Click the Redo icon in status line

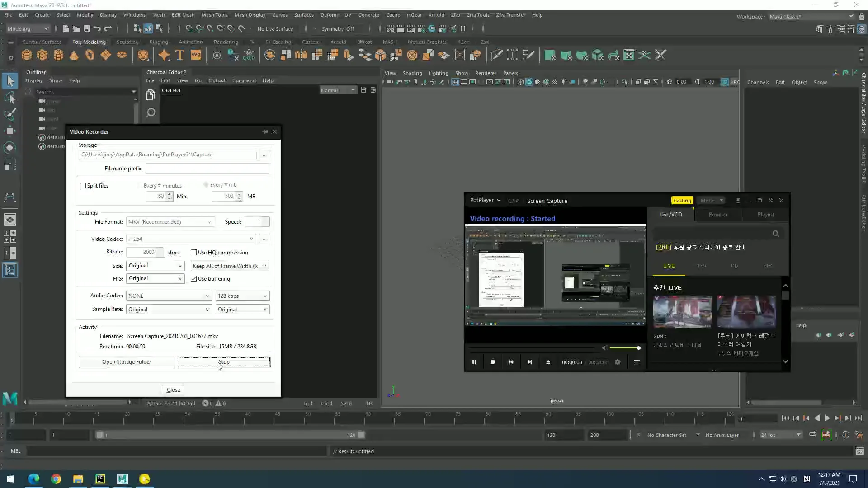pos(108,28)
